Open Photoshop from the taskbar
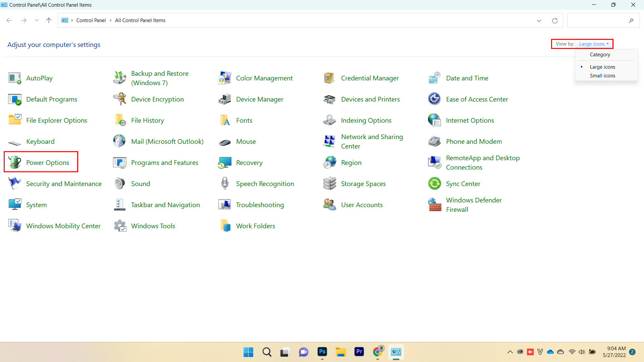 322,352
